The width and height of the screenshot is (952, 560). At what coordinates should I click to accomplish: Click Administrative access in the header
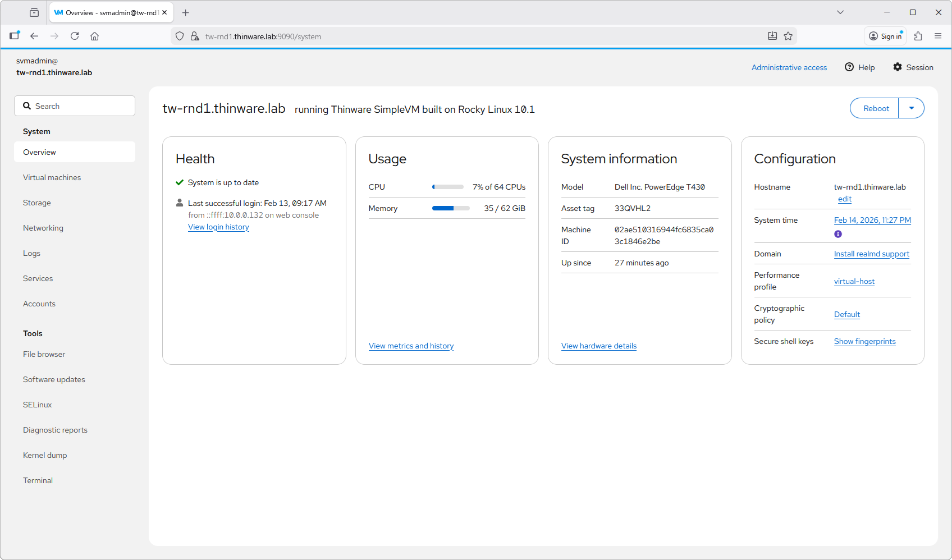point(789,67)
